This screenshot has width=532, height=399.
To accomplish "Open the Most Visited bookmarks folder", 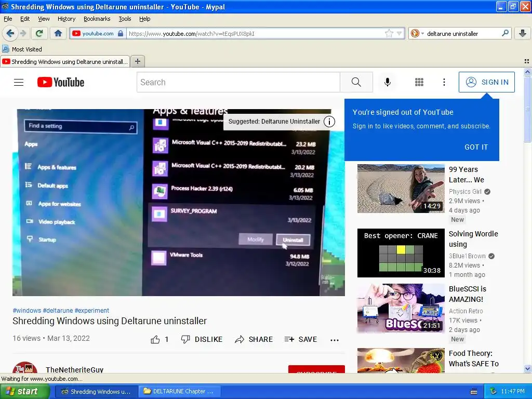I will pos(22,49).
